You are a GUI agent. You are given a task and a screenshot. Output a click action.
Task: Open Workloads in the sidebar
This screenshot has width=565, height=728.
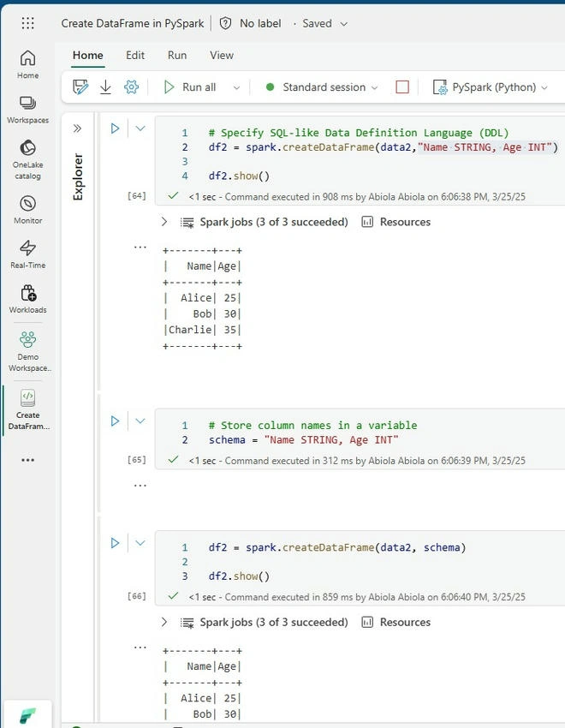point(28,300)
